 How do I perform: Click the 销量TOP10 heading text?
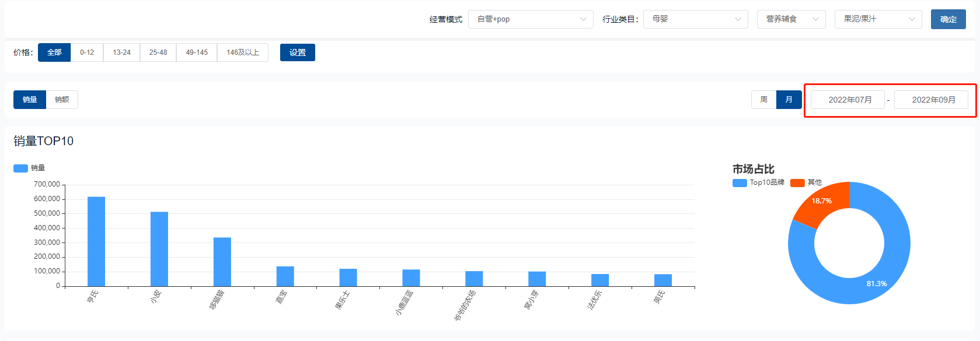44,141
